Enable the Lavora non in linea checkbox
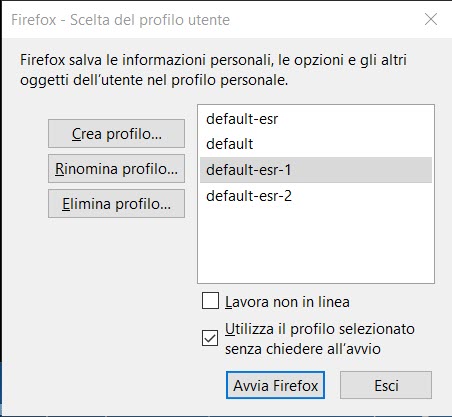Image resolution: width=452 pixels, height=417 pixels. [x=210, y=301]
